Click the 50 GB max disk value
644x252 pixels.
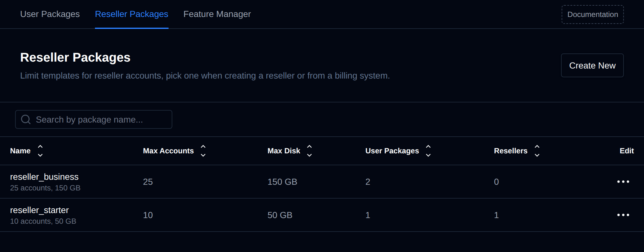click(x=280, y=215)
